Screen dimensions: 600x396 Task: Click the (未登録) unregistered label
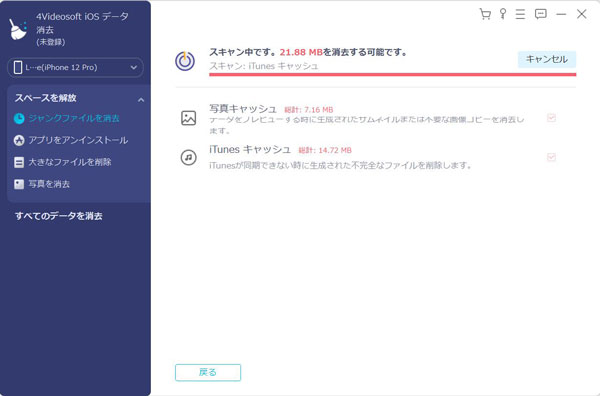(51, 42)
